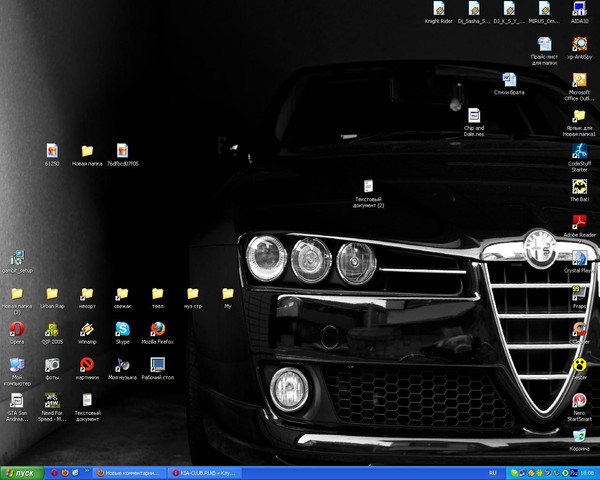The height and width of the screenshot is (480, 600).
Task: Select the DJ_K_S_Y_... file icon
Action: (509, 8)
